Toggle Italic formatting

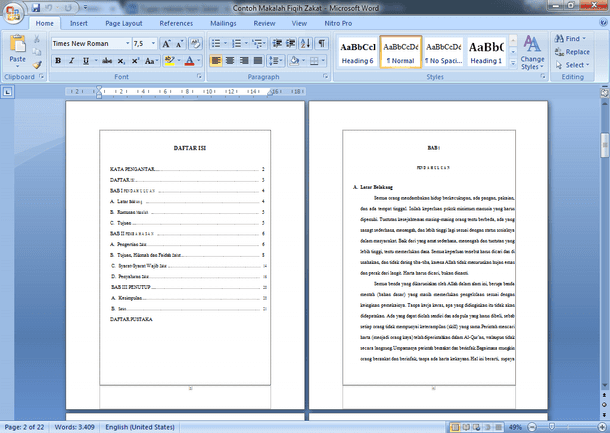point(72,61)
